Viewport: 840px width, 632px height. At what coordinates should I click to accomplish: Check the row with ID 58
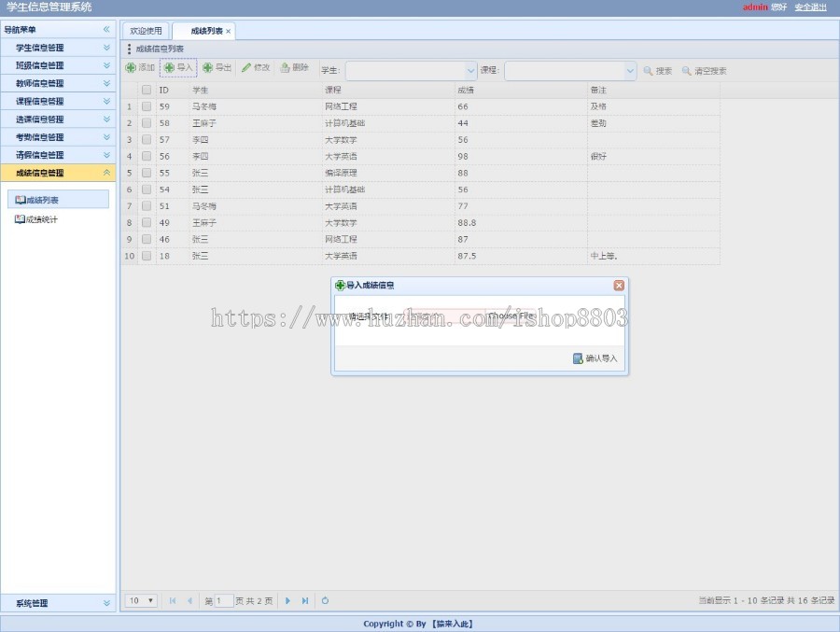[x=147, y=122]
